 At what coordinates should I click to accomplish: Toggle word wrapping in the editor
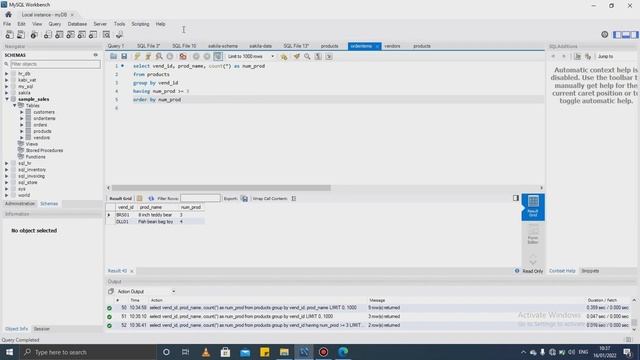click(x=329, y=56)
